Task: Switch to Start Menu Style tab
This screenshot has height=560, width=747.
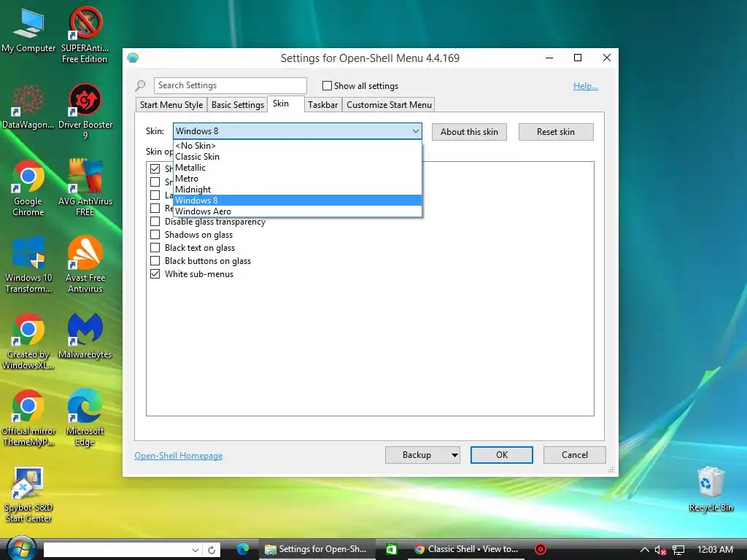Action: point(171,105)
